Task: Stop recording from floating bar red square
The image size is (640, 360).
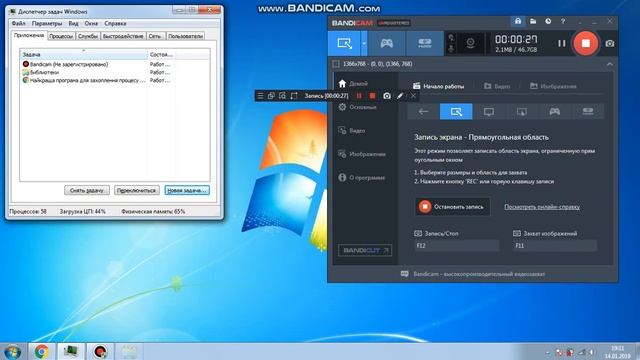Action: click(372, 96)
